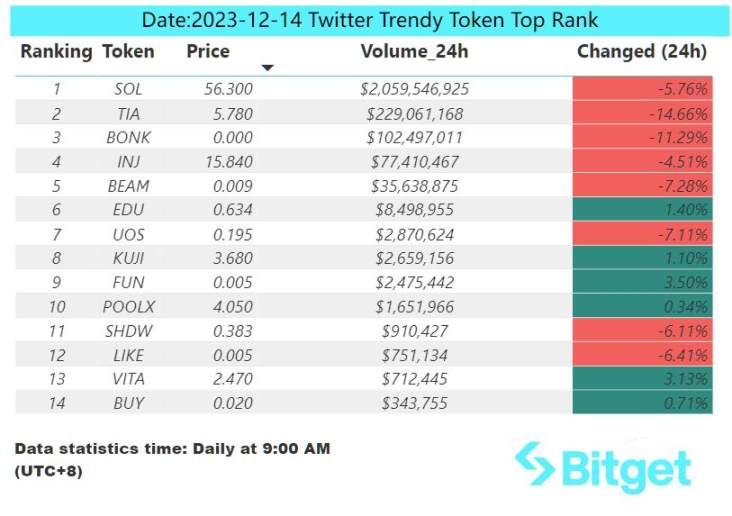Click the Data statistics time note
Image resolution: width=732 pixels, height=516 pixels.
click(x=173, y=459)
